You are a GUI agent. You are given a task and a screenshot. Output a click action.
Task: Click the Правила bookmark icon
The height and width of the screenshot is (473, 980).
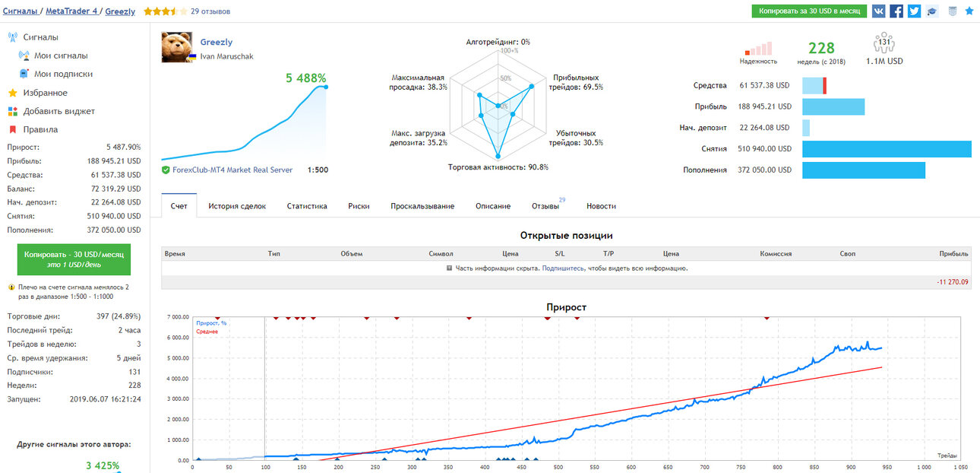(x=13, y=129)
